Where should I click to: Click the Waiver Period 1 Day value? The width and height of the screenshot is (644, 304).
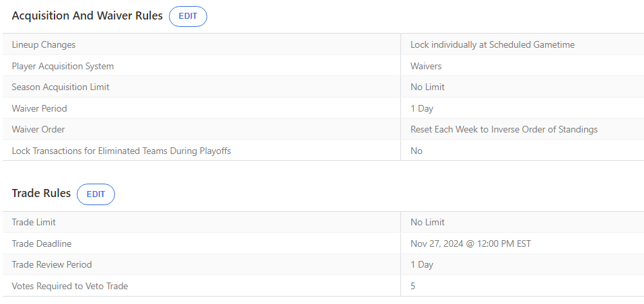coord(422,108)
